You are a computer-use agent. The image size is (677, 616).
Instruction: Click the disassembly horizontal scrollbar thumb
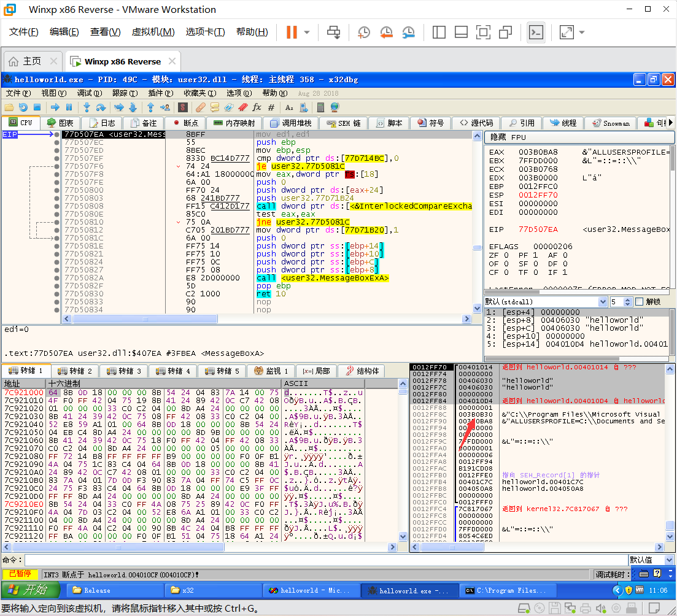pos(145,319)
